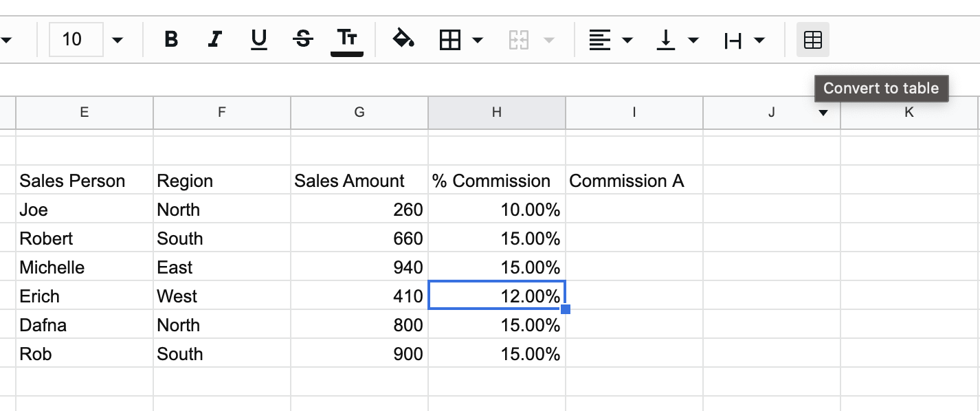Expand the text wrapping dropdown arrow
Image resolution: width=980 pixels, height=411 pixels.
[x=759, y=41]
